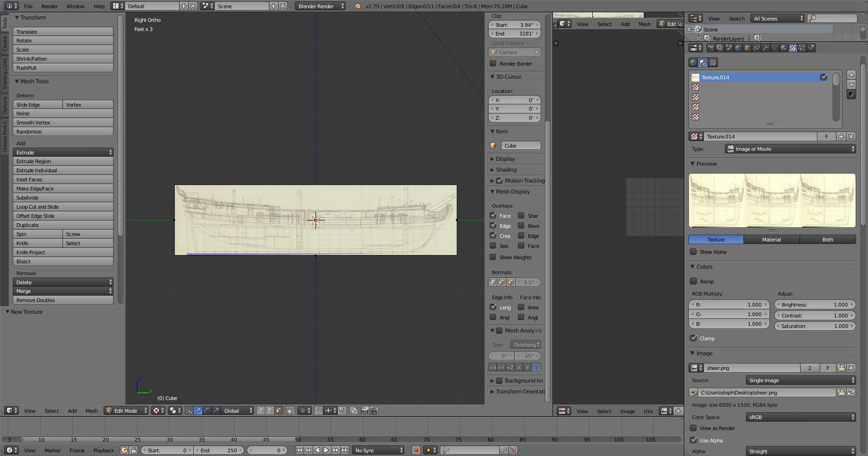Adjust the Brightness value slider
Viewport: 868px width, 456px height.
click(x=815, y=304)
